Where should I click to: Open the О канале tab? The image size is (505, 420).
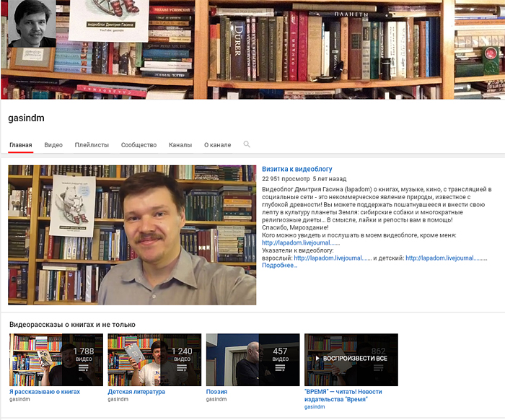(x=217, y=145)
